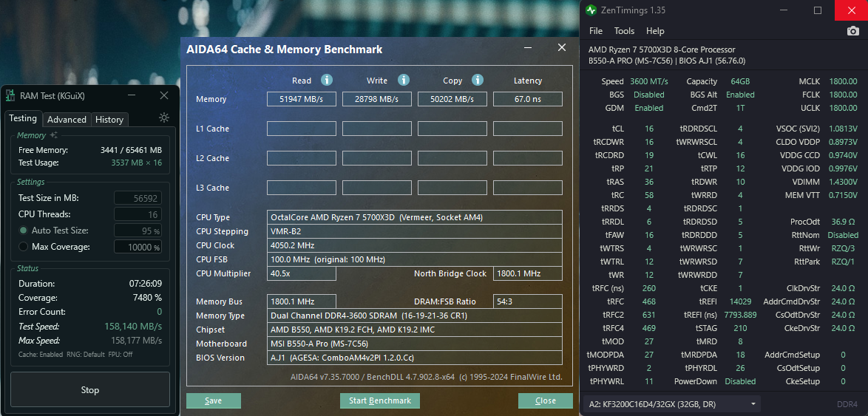The width and height of the screenshot is (868, 416).
Task: Click the empty L3 Cache Write box
Action: tap(377, 188)
